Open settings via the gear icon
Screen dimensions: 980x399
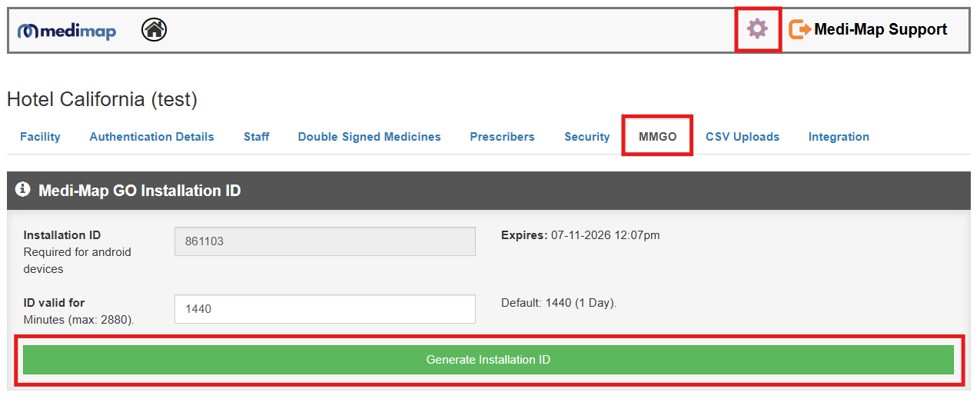pyautogui.click(x=757, y=30)
